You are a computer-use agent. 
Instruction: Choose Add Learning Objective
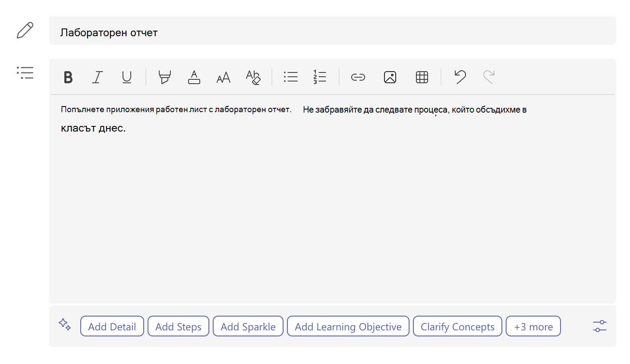pos(348,326)
